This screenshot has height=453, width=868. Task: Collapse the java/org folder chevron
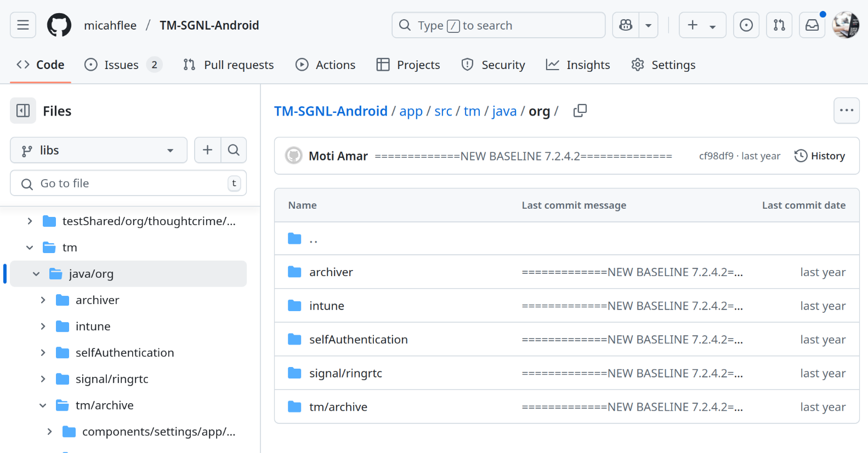36,274
